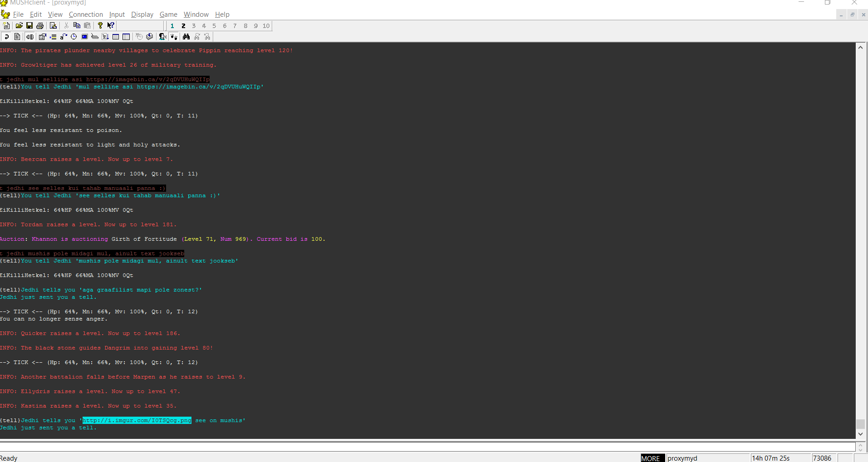Click 'You can no longer sense anger.' line
Screen dimensions: 868x462
tap(54, 319)
